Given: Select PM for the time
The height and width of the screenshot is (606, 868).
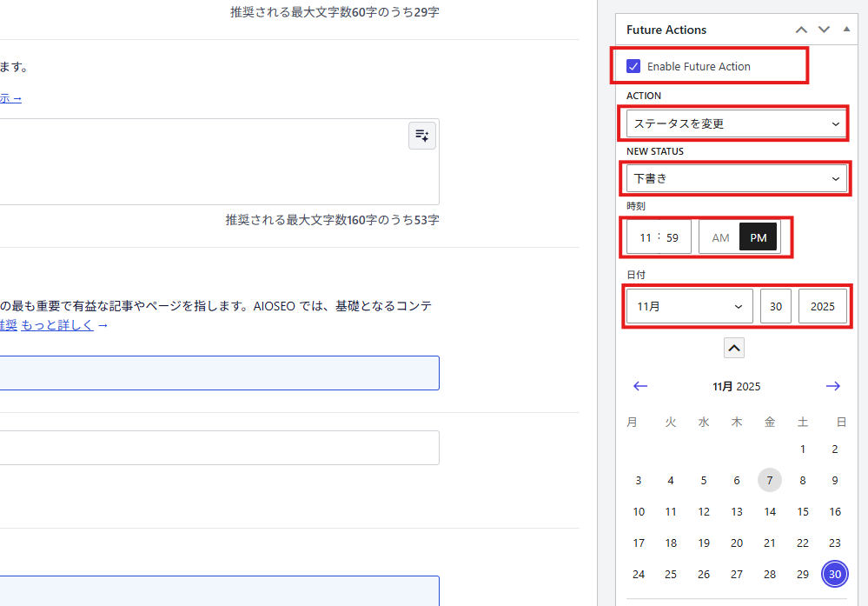Looking at the screenshot, I should [x=759, y=237].
